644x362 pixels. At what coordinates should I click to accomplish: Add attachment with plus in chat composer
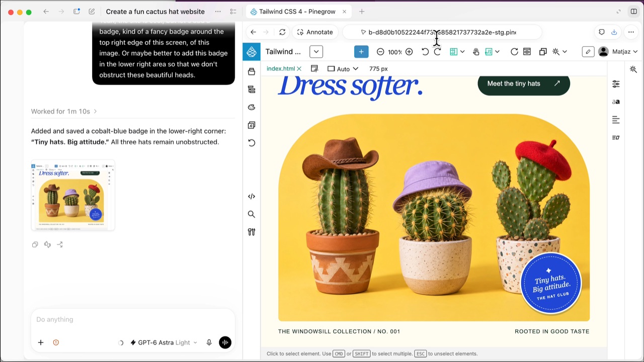[41, 342]
